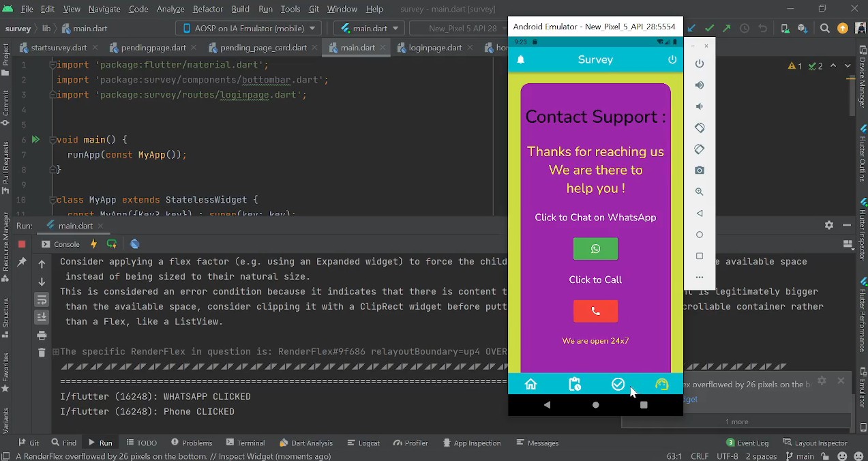Image resolution: width=868 pixels, height=461 pixels.
Task: Switch to the pending_page_card.dart editor tab
Action: coord(263,48)
